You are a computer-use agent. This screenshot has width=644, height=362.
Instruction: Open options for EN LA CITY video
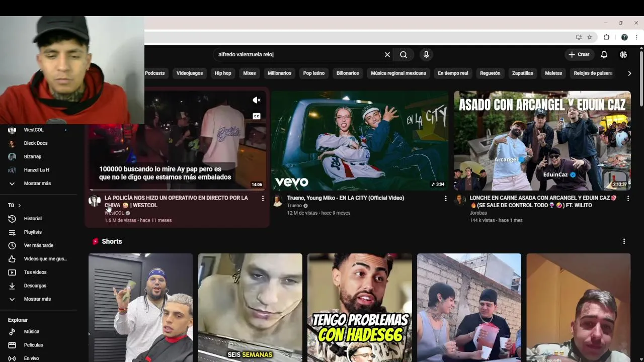(x=445, y=199)
